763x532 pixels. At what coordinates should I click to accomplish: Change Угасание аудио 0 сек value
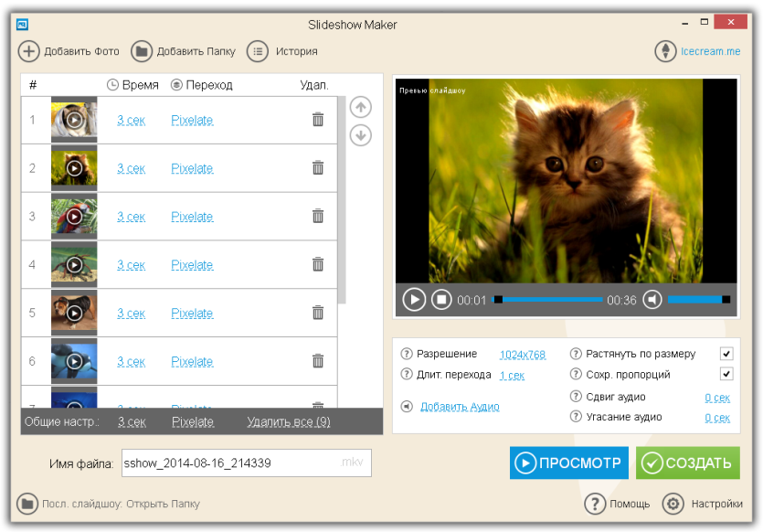717,418
